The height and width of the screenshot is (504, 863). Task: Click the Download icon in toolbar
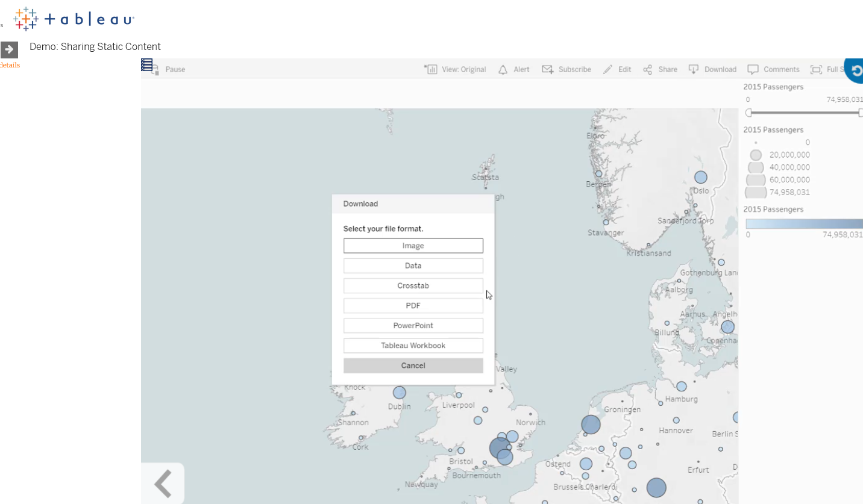pos(694,69)
